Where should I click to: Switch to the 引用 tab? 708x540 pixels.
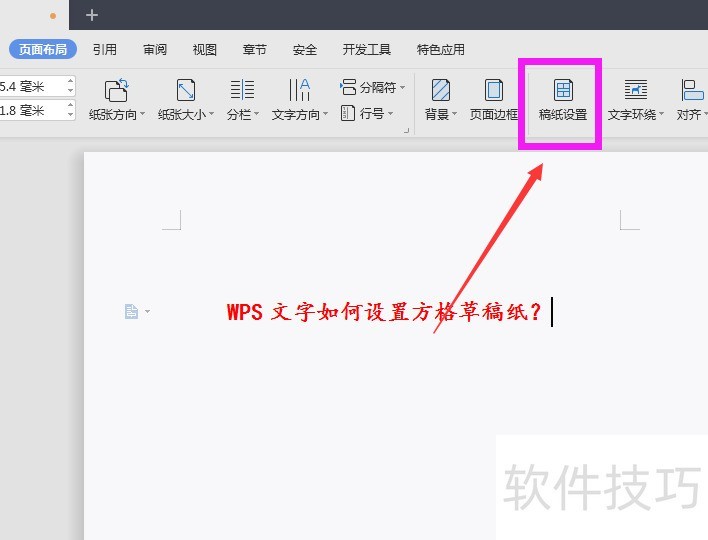[105, 49]
